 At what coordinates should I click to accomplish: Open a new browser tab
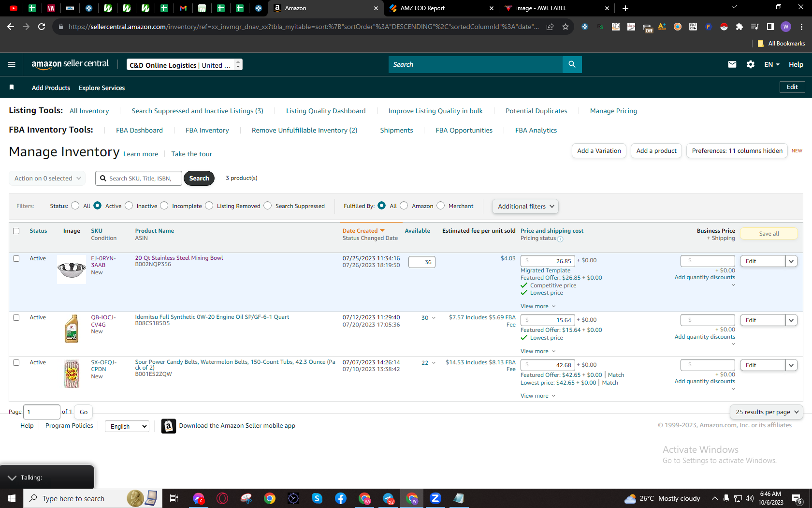coord(625,8)
